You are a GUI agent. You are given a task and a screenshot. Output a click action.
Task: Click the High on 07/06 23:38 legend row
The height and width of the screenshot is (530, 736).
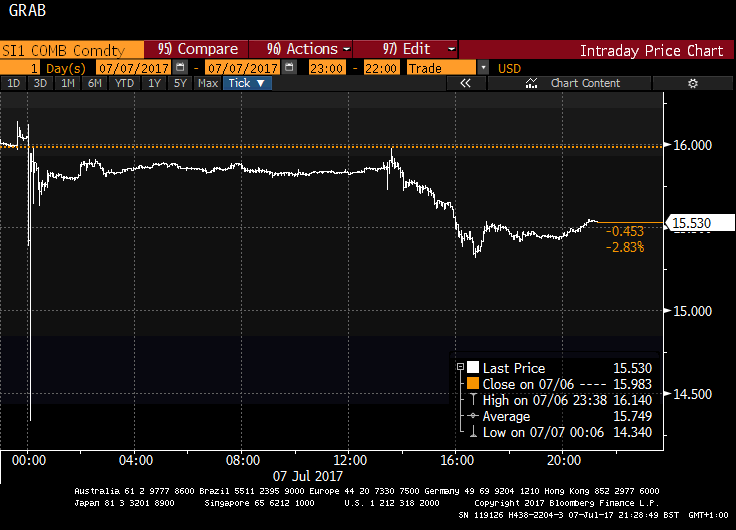[559, 400]
